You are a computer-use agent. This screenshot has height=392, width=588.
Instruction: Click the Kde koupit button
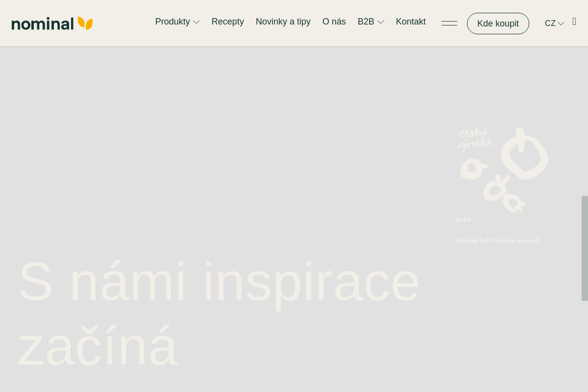click(x=498, y=24)
